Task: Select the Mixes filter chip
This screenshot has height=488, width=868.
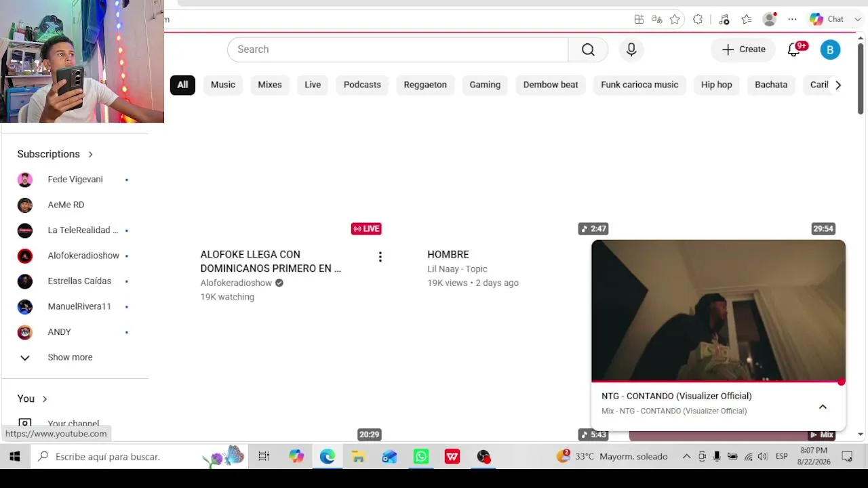Action: [270, 85]
